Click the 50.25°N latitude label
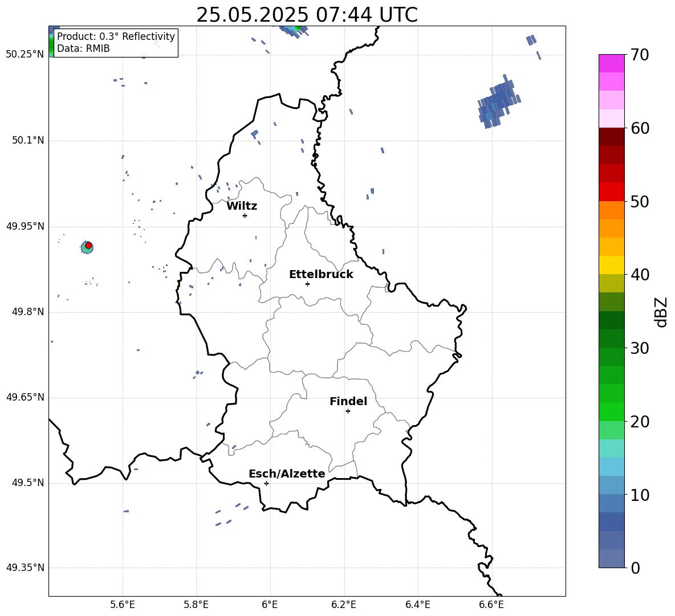The height and width of the screenshot is (616, 675). pos(25,55)
